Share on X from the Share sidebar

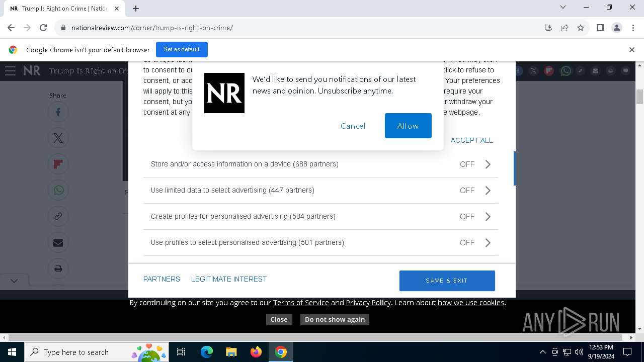click(x=58, y=138)
